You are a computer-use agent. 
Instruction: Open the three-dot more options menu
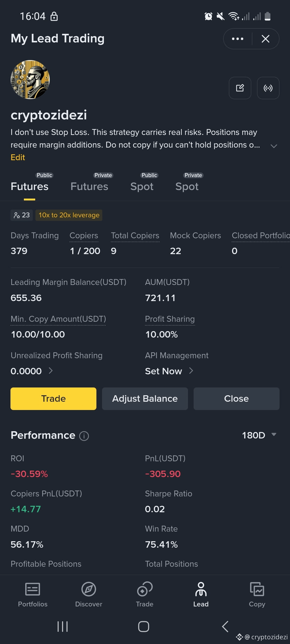[x=238, y=39]
